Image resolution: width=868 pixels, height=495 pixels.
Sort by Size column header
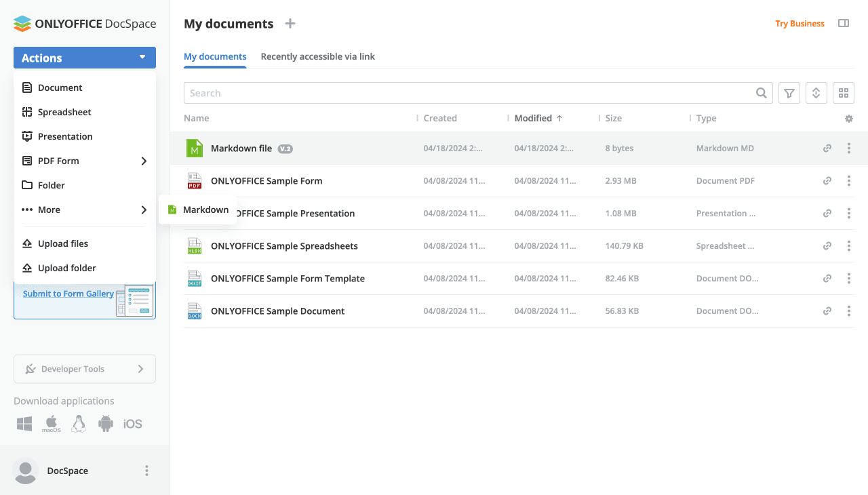pos(614,118)
